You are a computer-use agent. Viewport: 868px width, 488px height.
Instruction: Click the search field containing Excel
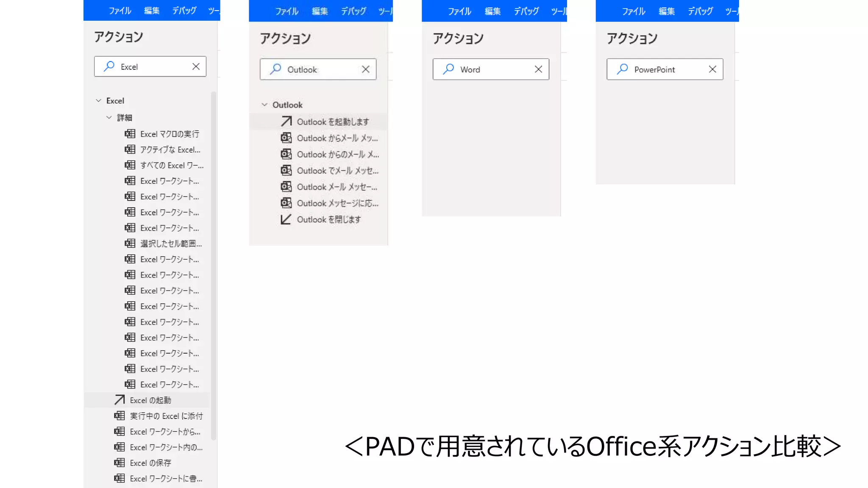150,67
